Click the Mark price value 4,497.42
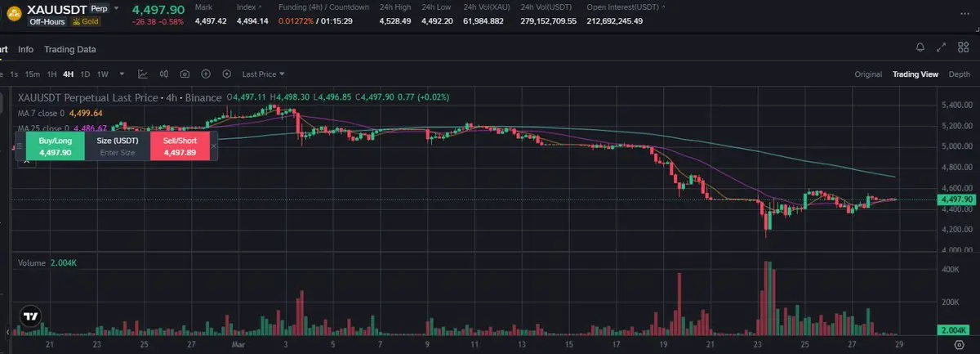Image resolution: width=980 pixels, height=354 pixels. (211, 20)
